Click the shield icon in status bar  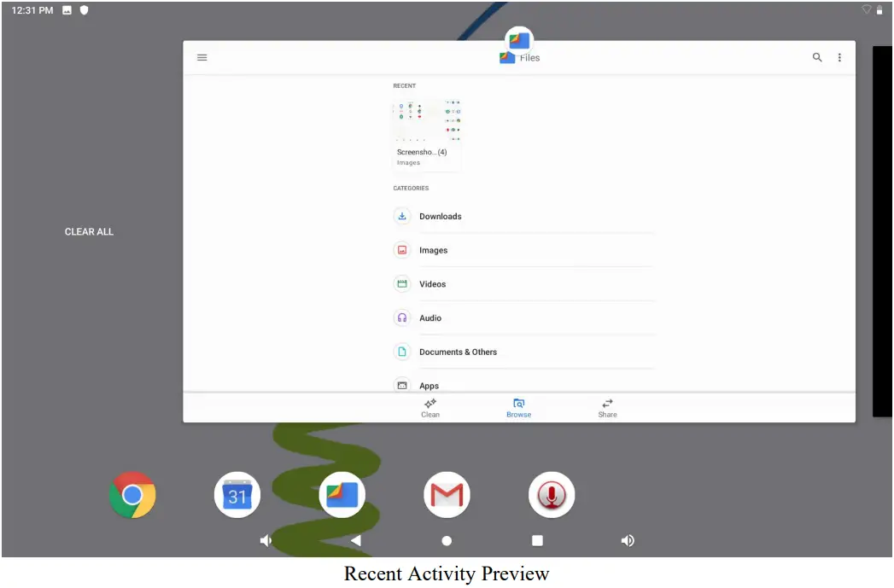pyautogui.click(x=84, y=10)
